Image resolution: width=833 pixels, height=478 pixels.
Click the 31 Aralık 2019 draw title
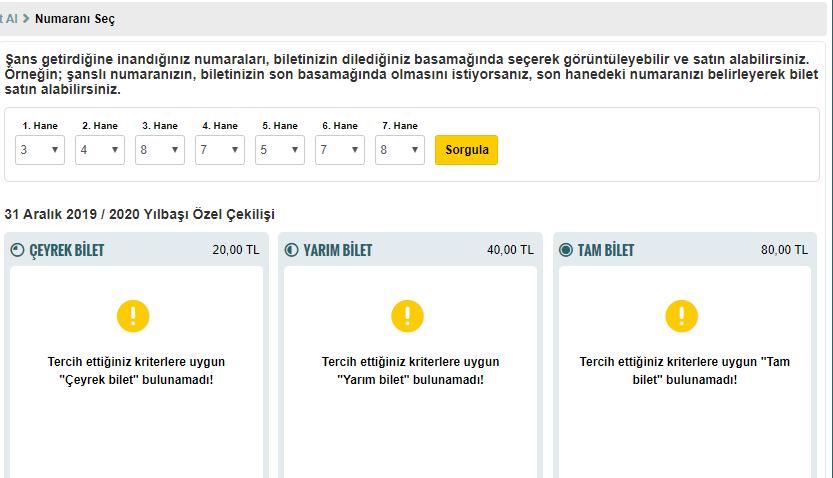[140, 215]
